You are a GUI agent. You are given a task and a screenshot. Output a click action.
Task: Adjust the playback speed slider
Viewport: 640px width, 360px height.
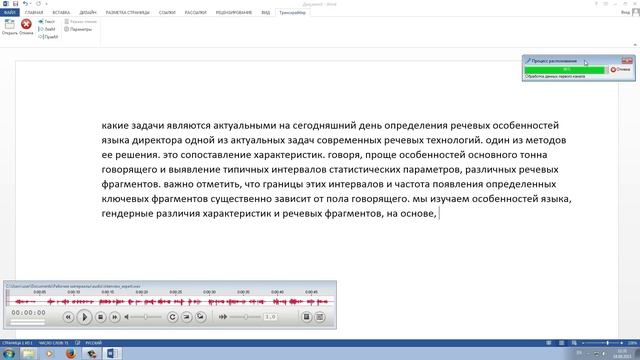point(245,317)
